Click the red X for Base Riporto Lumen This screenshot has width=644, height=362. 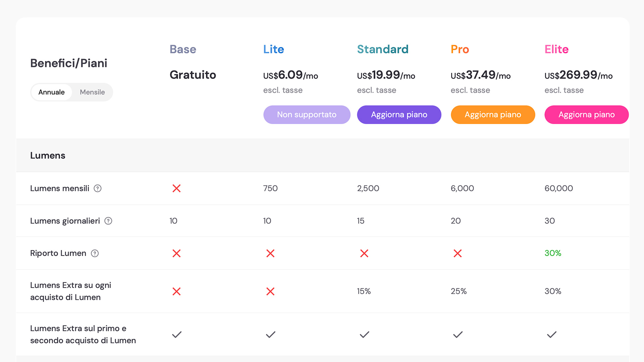[176, 253]
